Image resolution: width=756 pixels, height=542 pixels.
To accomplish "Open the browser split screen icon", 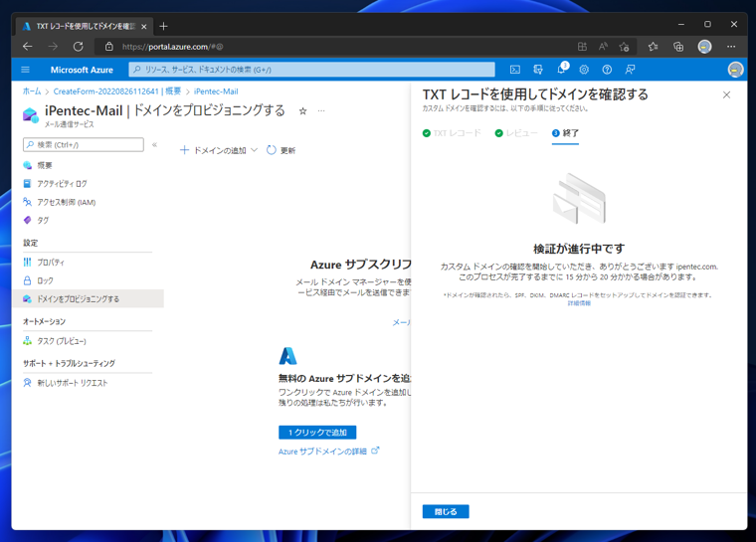I will [x=583, y=47].
